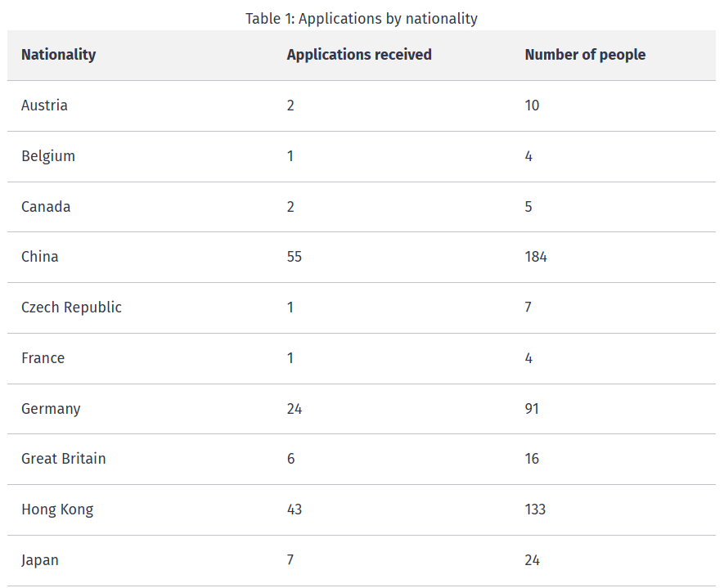Select the China nationality cell

40,257
